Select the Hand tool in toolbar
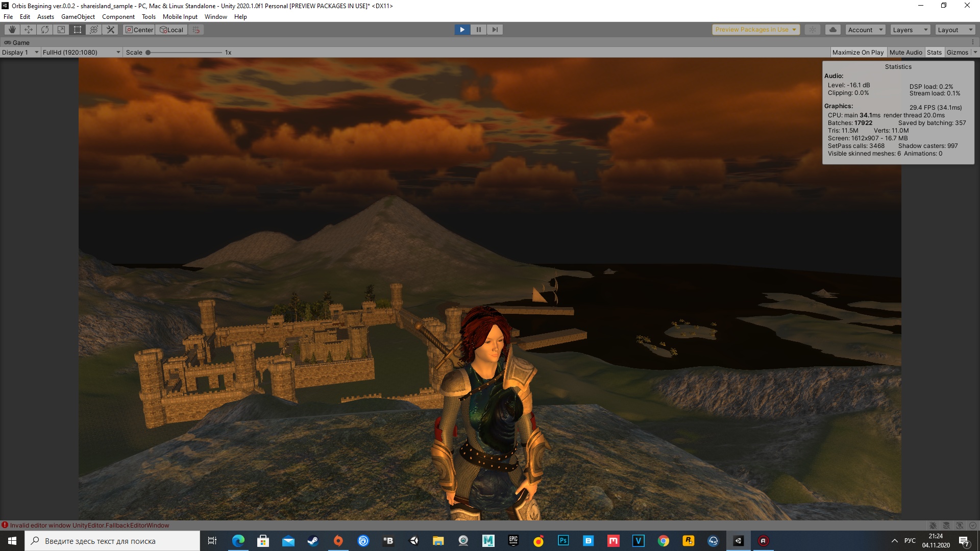Image resolution: width=980 pixels, height=551 pixels. tap(12, 30)
